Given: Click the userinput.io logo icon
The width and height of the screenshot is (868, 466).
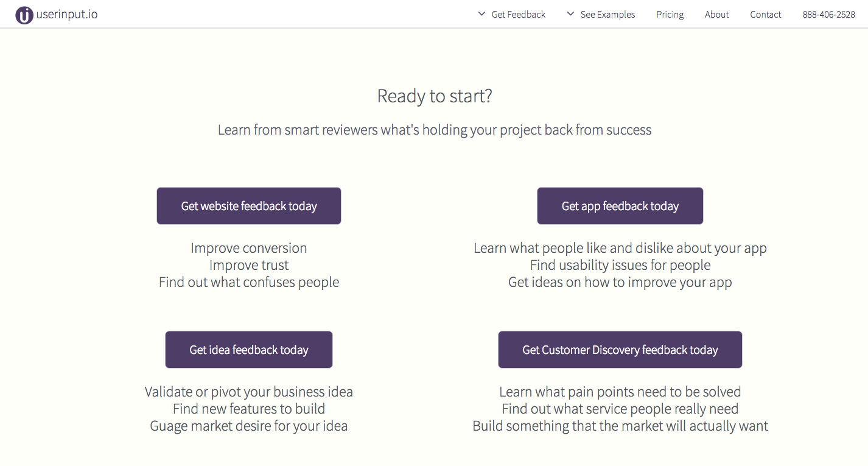Looking at the screenshot, I should click(24, 15).
